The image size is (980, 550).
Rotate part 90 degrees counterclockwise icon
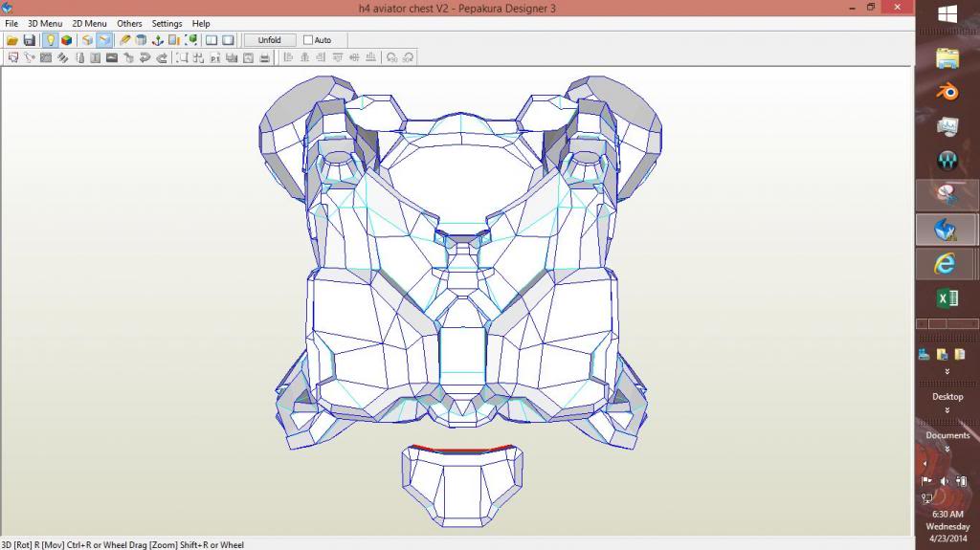click(x=391, y=57)
